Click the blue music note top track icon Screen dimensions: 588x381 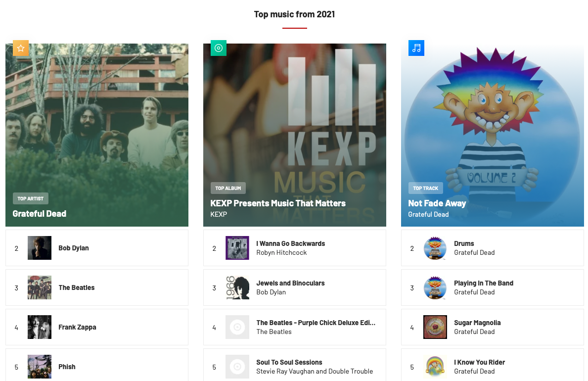(x=416, y=48)
